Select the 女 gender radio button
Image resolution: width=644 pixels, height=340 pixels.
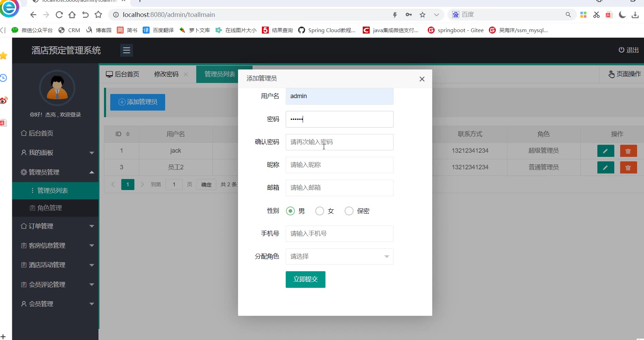pyautogui.click(x=320, y=211)
